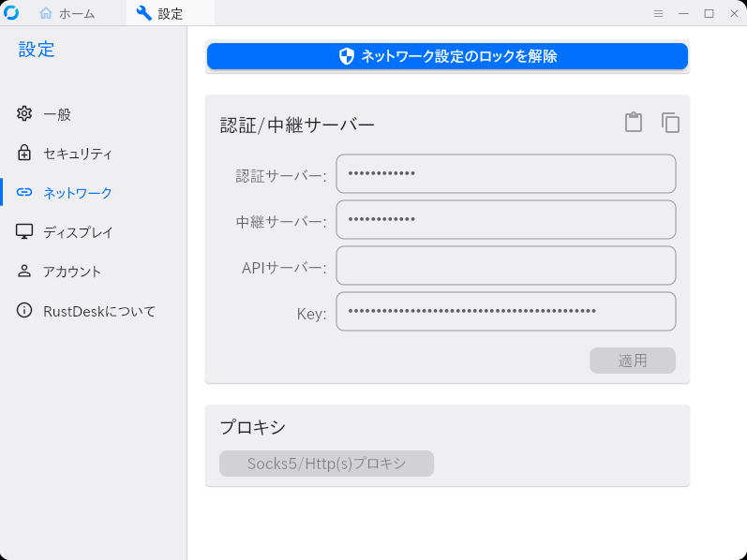Focus the 中継サーバー input field
Image resolution: width=747 pixels, height=560 pixels.
point(506,219)
